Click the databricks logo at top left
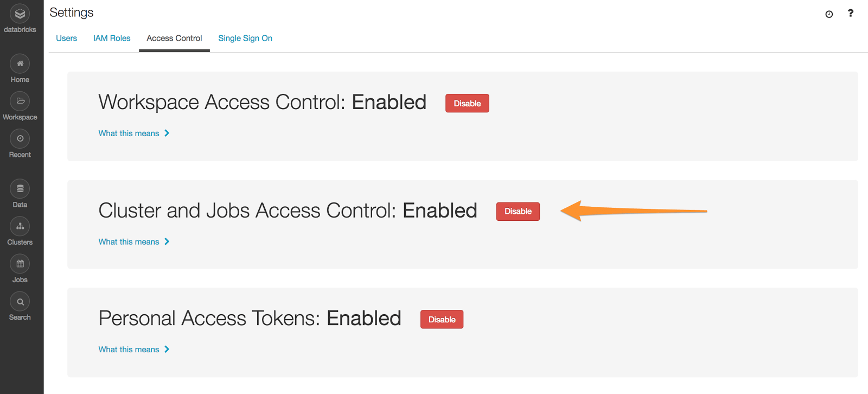 click(x=20, y=15)
